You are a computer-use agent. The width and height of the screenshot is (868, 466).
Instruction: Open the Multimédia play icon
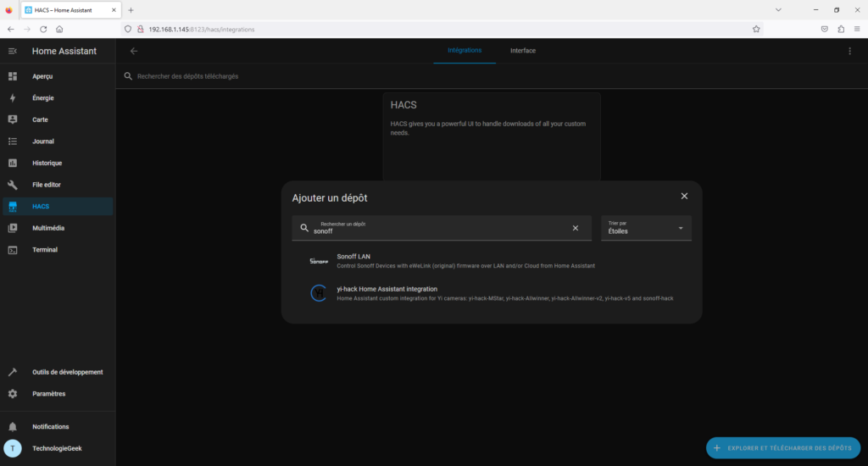pos(12,228)
